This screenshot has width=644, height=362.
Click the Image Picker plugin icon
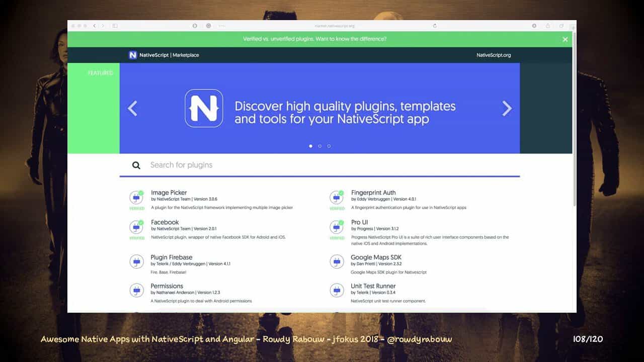(x=136, y=197)
